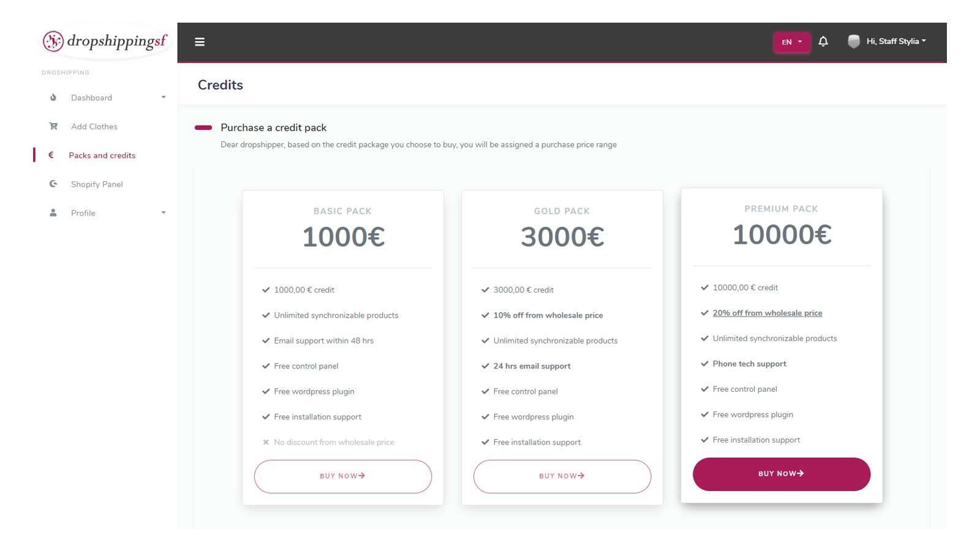Purchase the Premium Pack
Viewport: 980px width, 551px height.
(781, 473)
